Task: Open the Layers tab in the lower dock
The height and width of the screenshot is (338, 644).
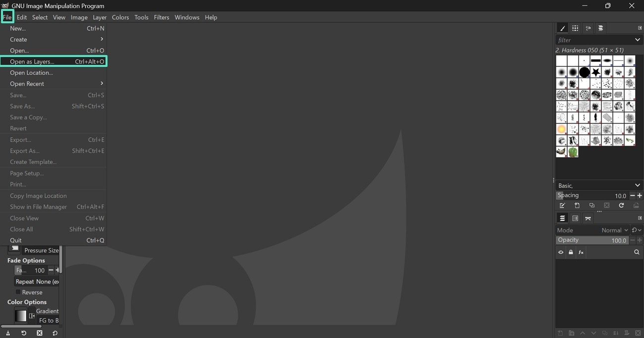Action: pos(563,218)
